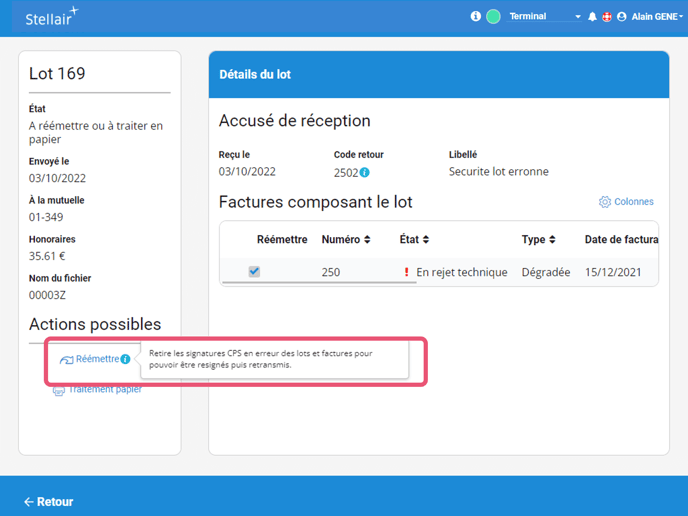Click the Colonnes gear icon
The height and width of the screenshot is (516, 688).
tap(604, 202)
